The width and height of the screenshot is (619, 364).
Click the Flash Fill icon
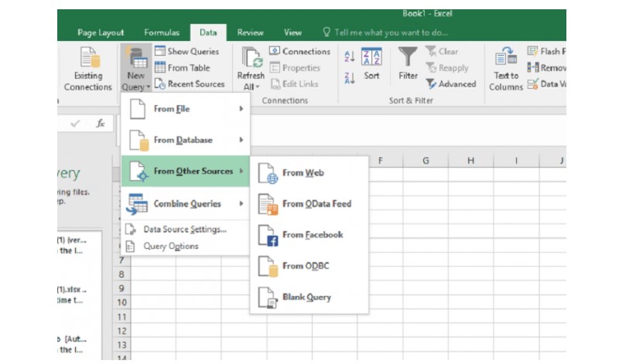pyautogui.click(x=532, y=51)
